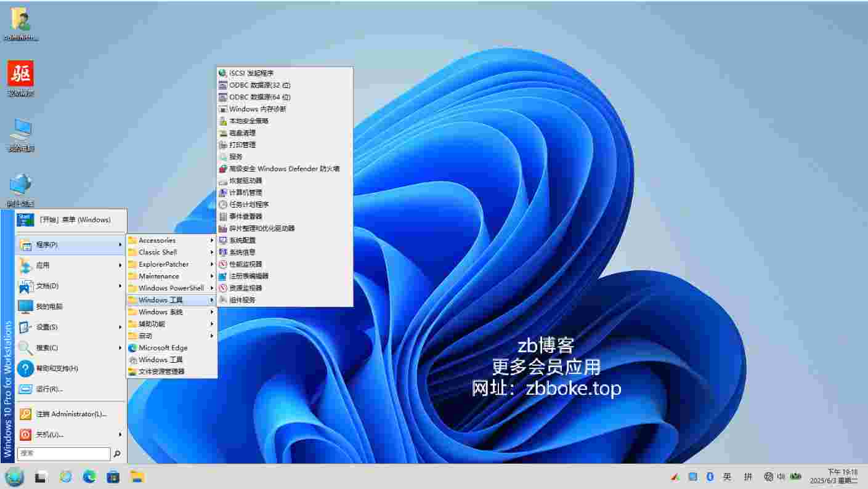Viewport: 868px width, 489px height.
Task: Select computer desktop icon
Action: pos(21,135)
